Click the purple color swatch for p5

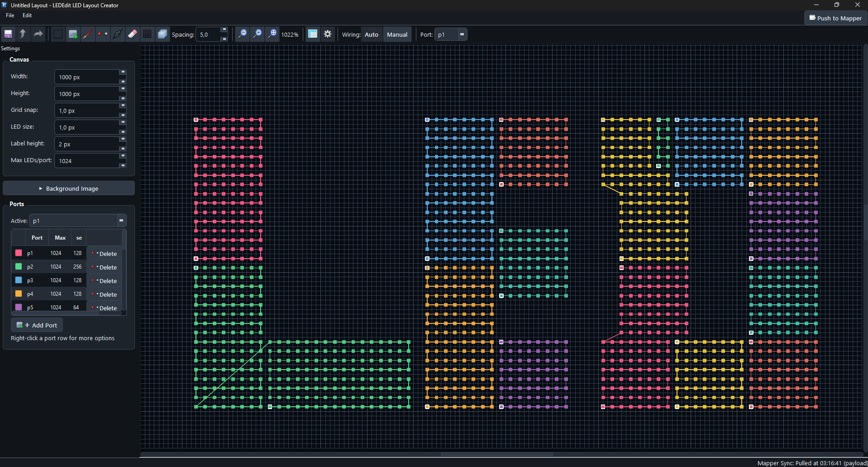pos(19,307)
